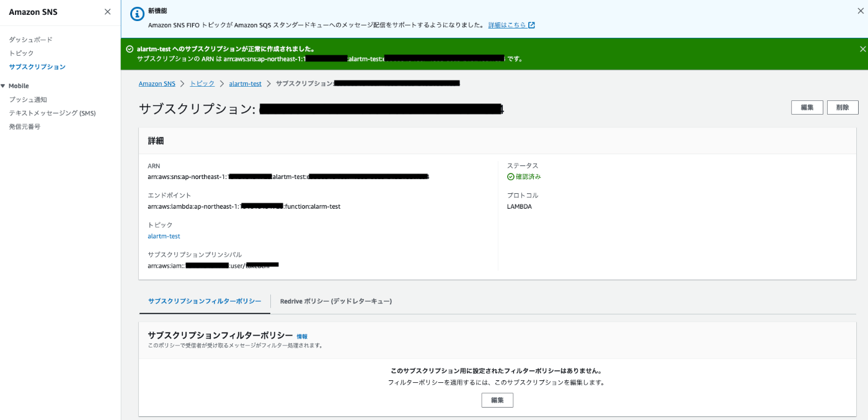
Task: Go to Amazon SNS breadcrumb
Action: (x=157, y=84)
